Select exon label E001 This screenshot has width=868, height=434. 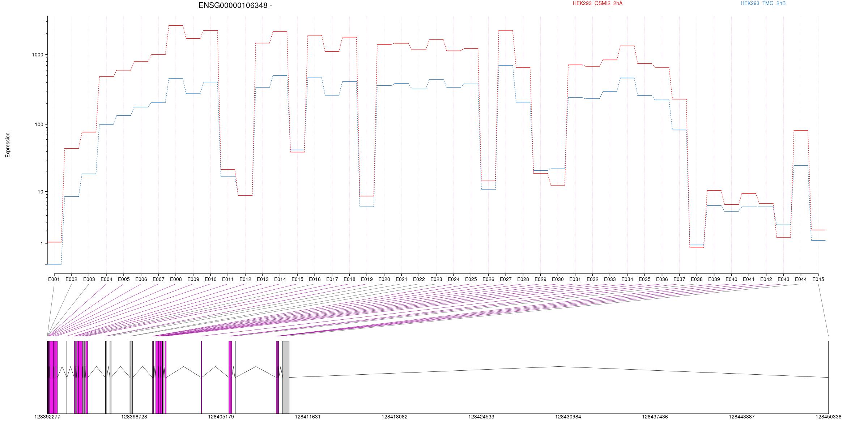(x=54, y=279)
